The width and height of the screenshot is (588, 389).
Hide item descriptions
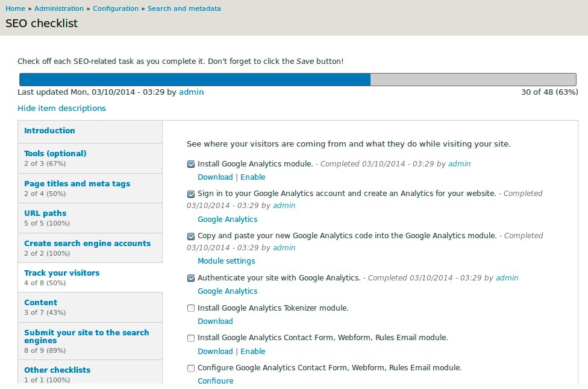[x=62, y=108]
